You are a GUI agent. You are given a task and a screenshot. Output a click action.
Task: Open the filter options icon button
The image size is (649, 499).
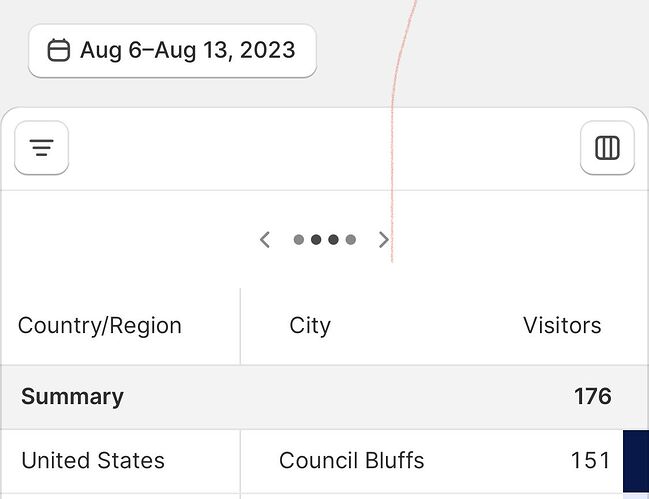coord(41,148)
